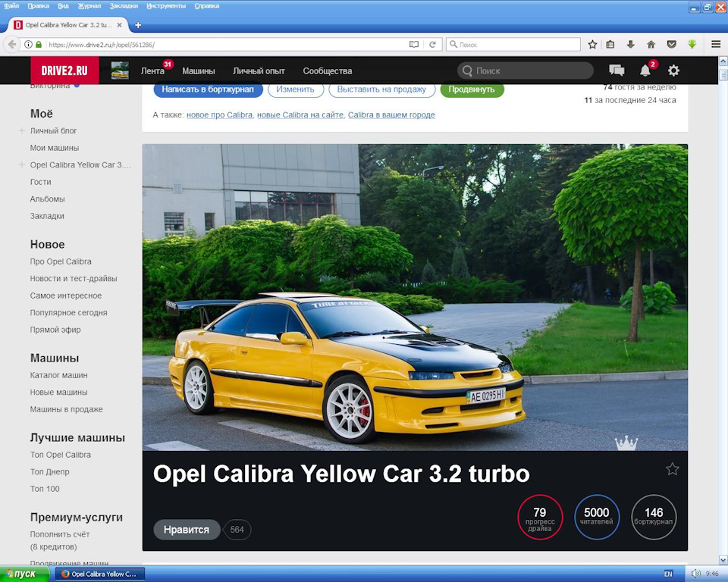The height and width of the screenshot is (582, 728).
Task: Open Сообщества in site navigation
Action: click(328, 71)
